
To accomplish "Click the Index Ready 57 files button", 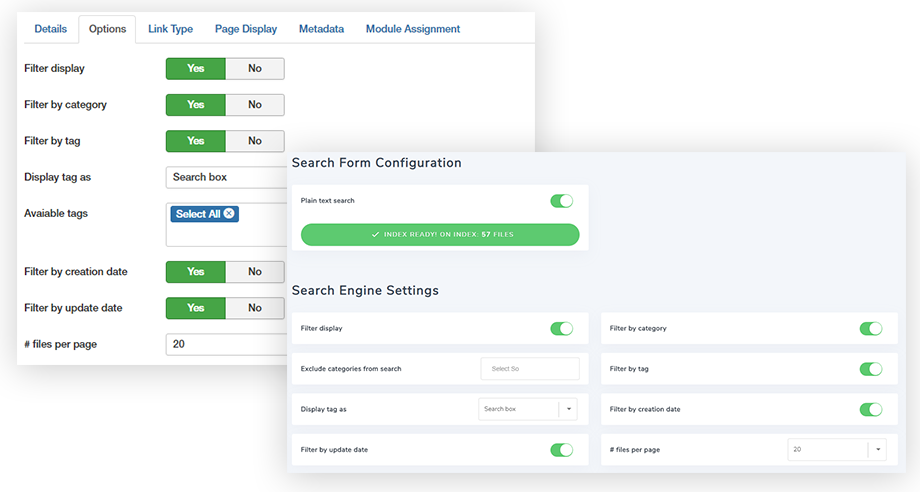I will 440,235.
